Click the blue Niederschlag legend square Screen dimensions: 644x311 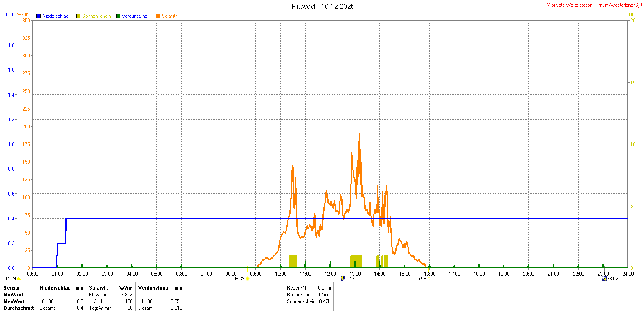click(x=39, y=16)
